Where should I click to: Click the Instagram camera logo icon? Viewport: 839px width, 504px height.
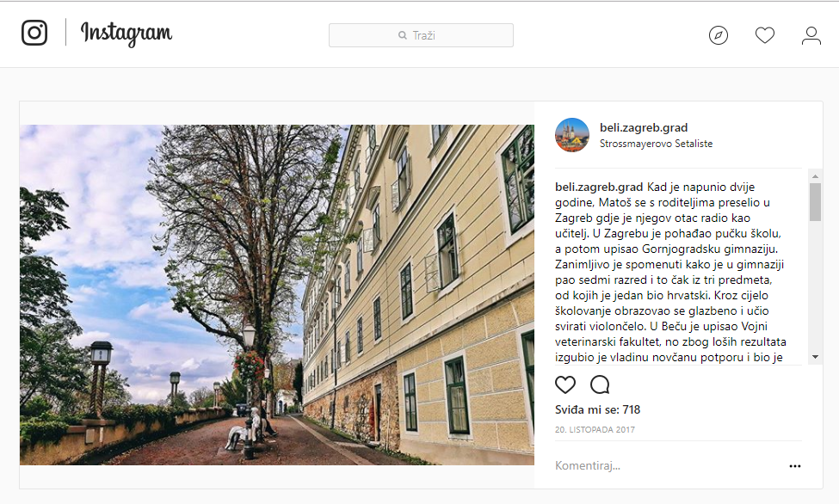[x=34, y=33]
